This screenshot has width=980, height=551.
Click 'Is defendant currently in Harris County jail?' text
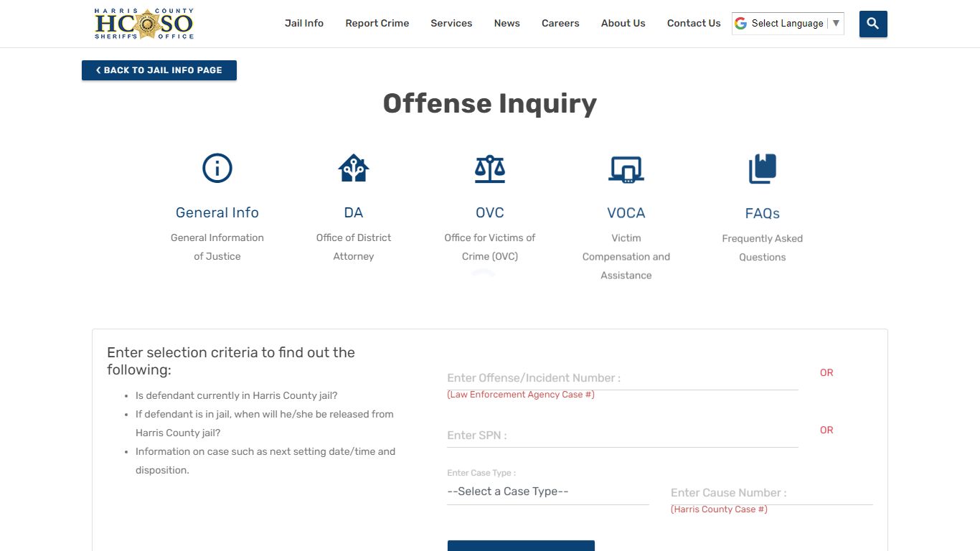(x=237, y=395)
